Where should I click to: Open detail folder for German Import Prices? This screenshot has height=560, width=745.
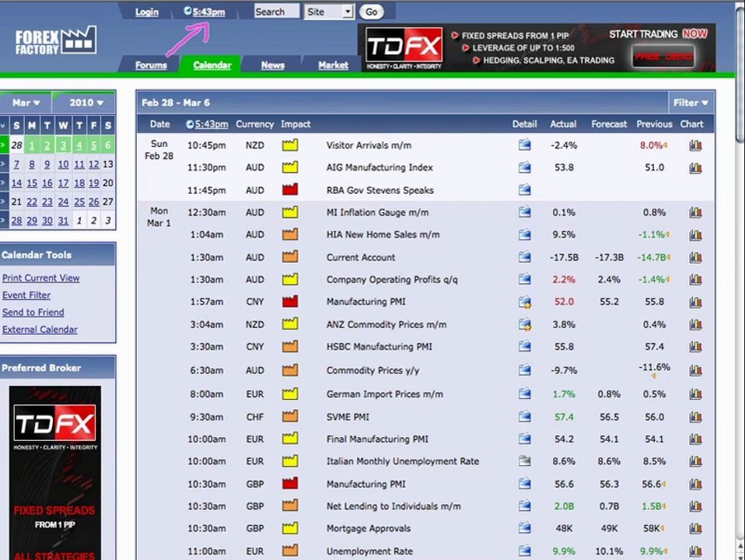click(525, 394)
